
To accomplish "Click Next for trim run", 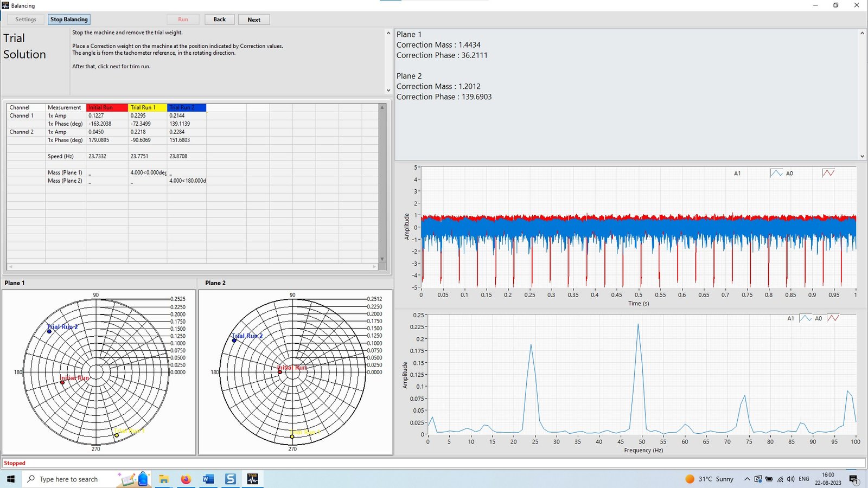I will (254, 20).
